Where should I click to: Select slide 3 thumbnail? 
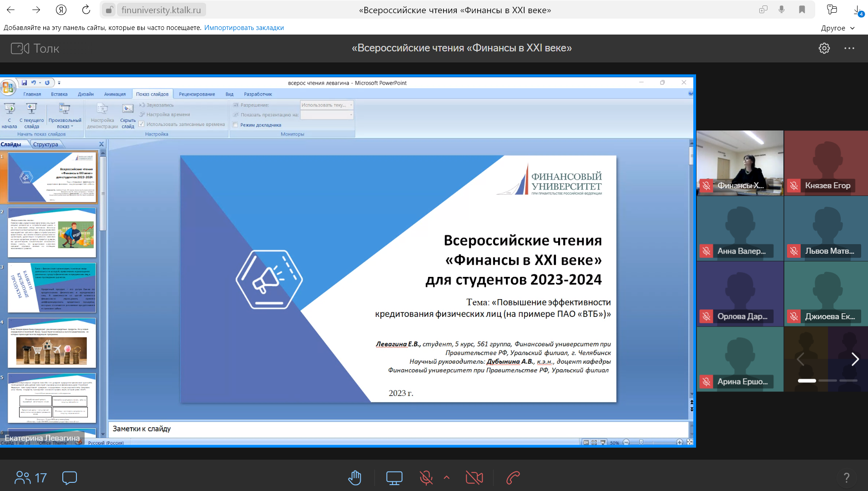52,288
